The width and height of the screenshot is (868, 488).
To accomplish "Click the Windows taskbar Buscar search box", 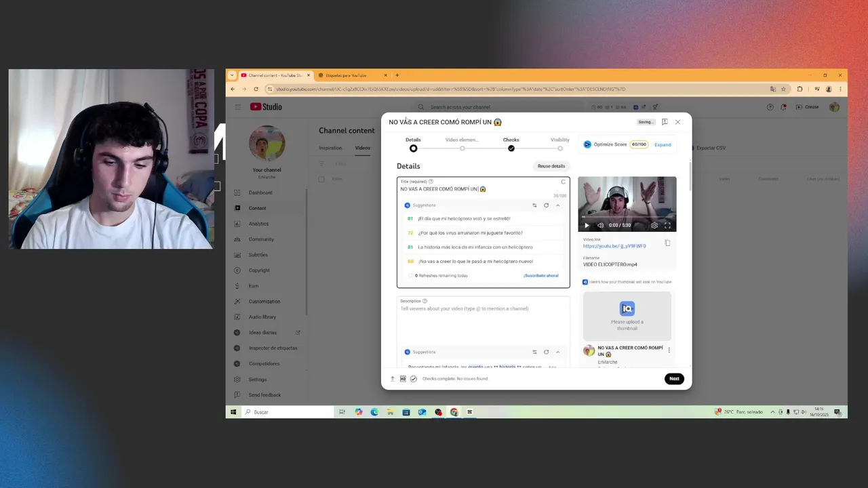I will click(288, 412).
